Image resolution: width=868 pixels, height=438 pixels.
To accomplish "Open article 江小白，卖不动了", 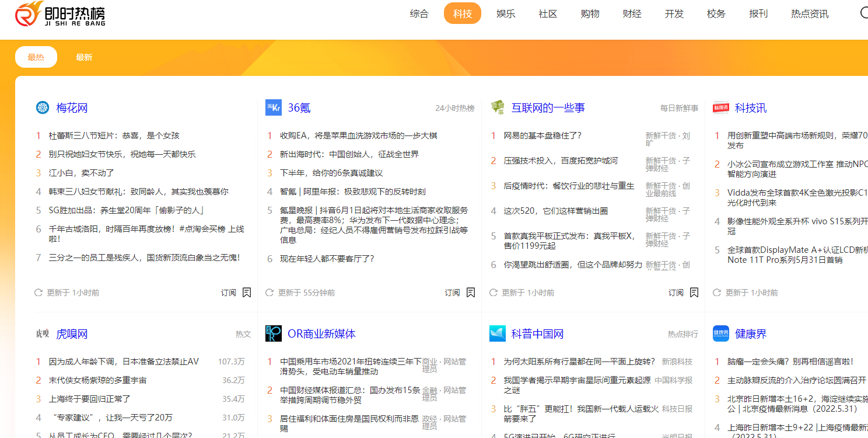I will (x=82, y=173).
